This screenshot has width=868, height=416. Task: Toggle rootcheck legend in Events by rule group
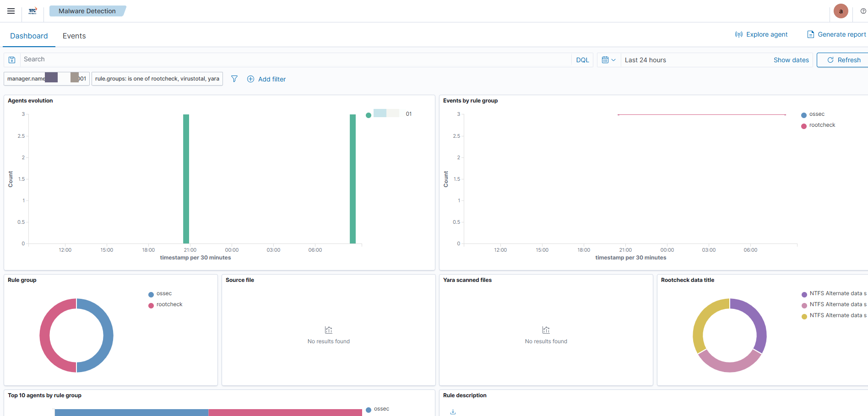pos(822,125)
